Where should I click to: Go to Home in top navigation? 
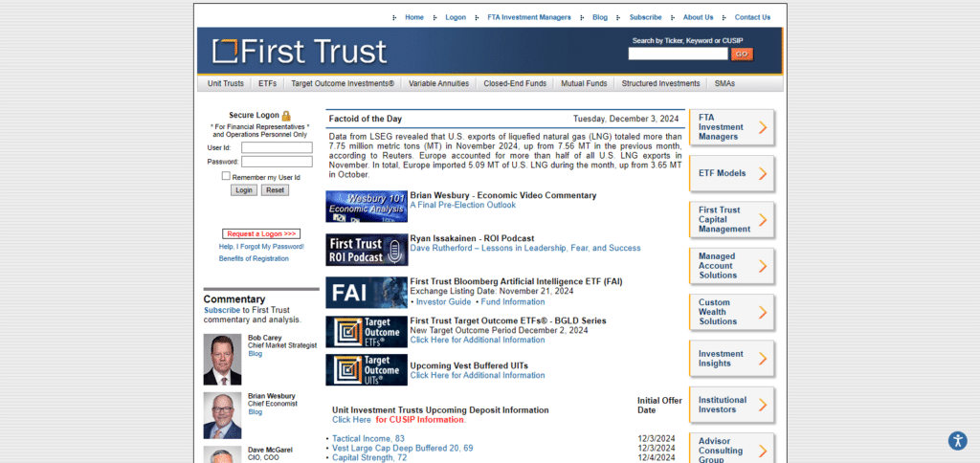tap(414, 17)
